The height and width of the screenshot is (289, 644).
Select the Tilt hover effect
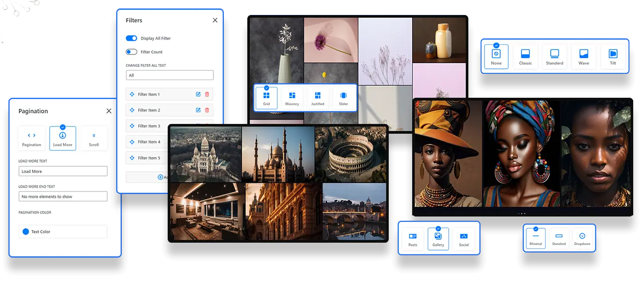point(613,54)
